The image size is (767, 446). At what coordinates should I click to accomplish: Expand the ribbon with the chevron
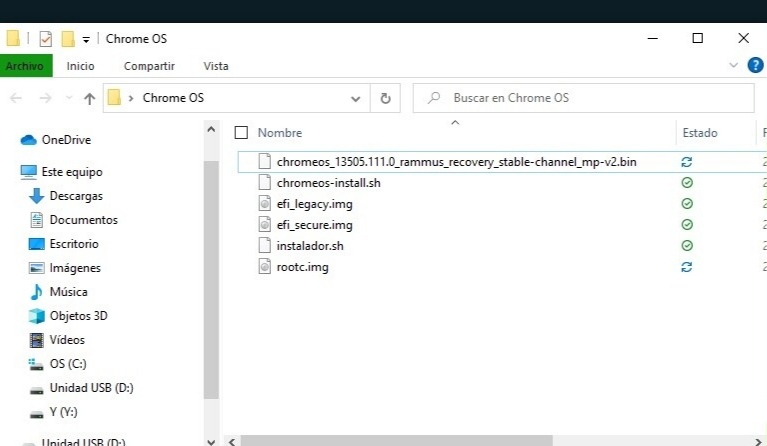point(733,65)
